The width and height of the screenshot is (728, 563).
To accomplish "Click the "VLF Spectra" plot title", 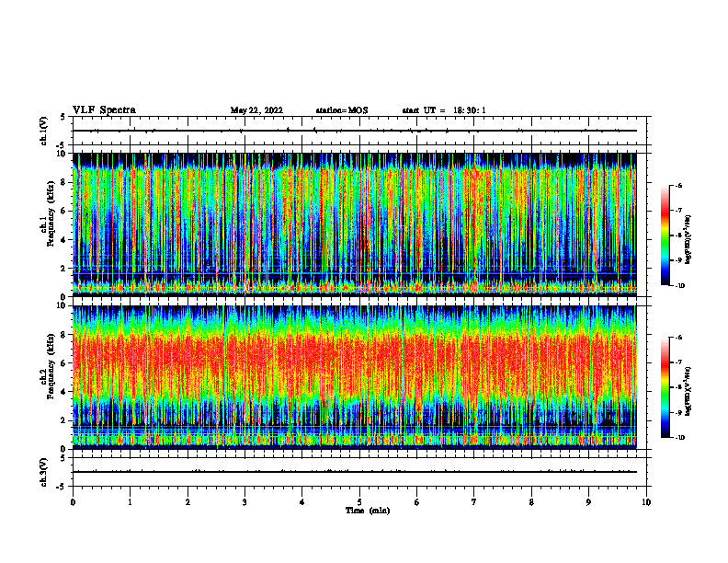I will click(x=104, y=109).
